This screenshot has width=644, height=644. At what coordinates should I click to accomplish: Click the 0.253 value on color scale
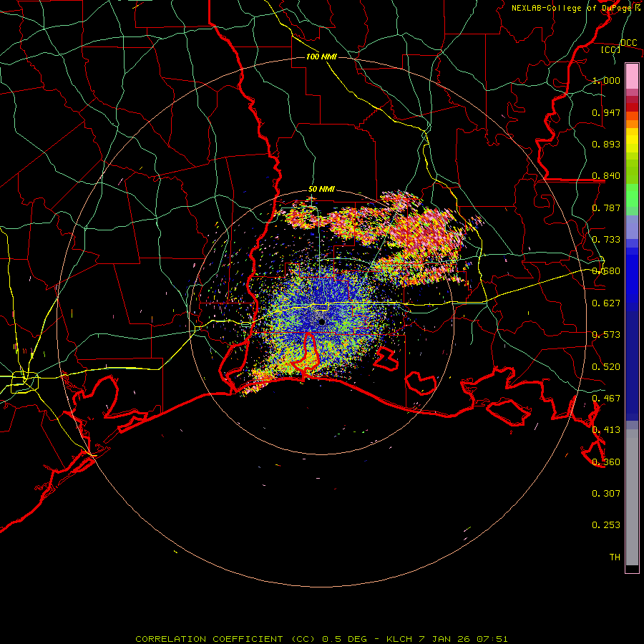pyautogui.click(x=606, y=525)
